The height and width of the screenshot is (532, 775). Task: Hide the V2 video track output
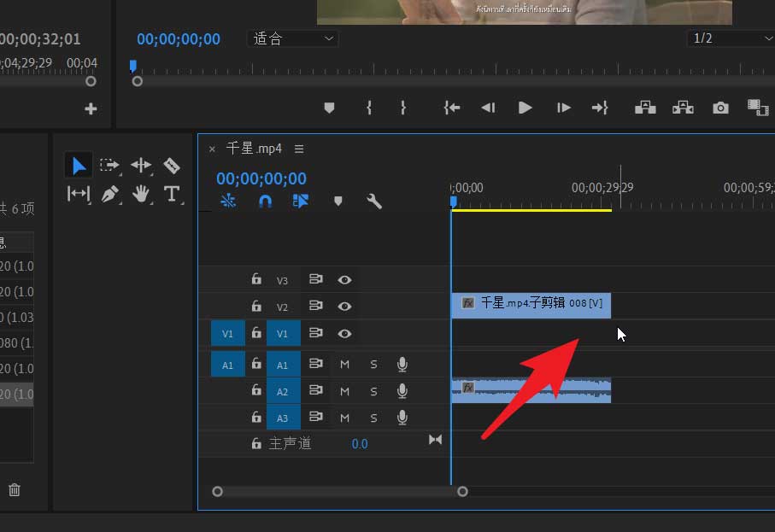[344, 306]
